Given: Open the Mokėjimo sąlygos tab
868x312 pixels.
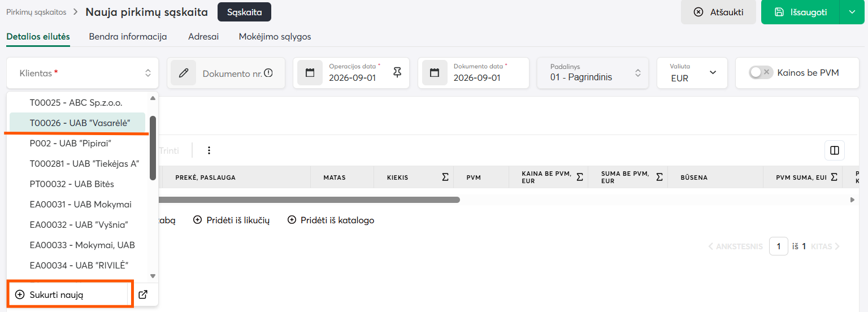Looking at the screenshot, I should click(x=275, y=37).
